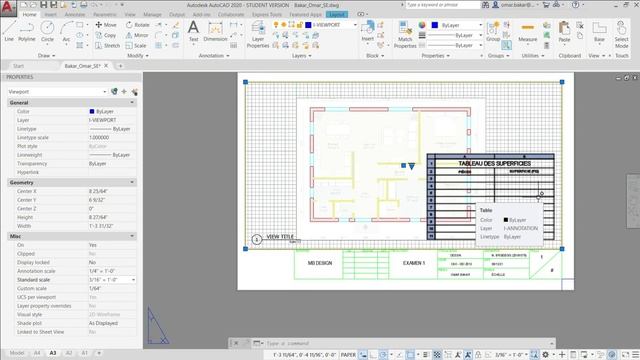Image resolution: width=640 pixels, height=360 pixels.
Task: Click the Copy tool
Action: [x=106, y=36]
